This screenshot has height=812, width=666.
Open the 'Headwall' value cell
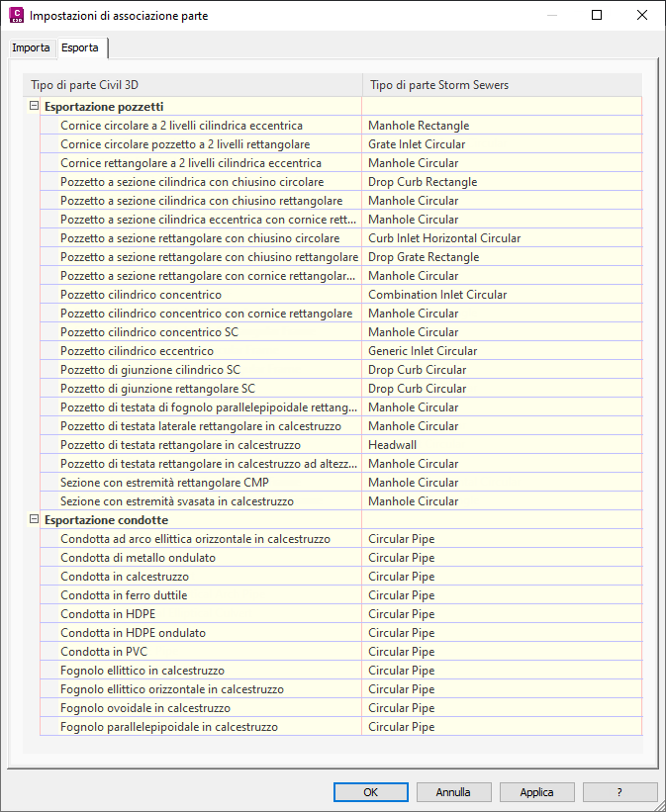(x=502, y=445)
